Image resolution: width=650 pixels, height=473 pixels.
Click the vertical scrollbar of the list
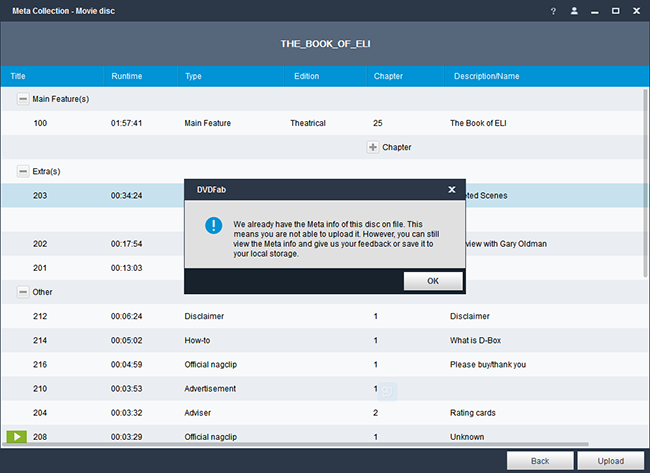click(x=645, y=183)
